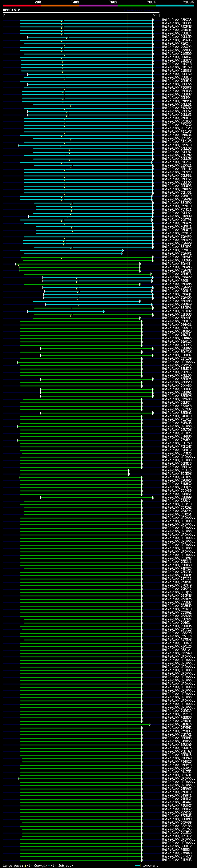197x868 pixels.
Task: Select hit label UniRef100_A4S6B6
Action: click(x=177, y=40)
